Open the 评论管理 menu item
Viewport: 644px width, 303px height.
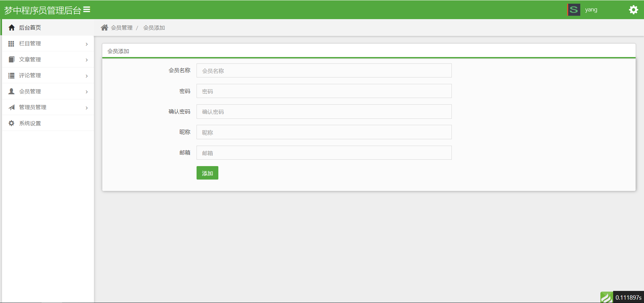48,75
